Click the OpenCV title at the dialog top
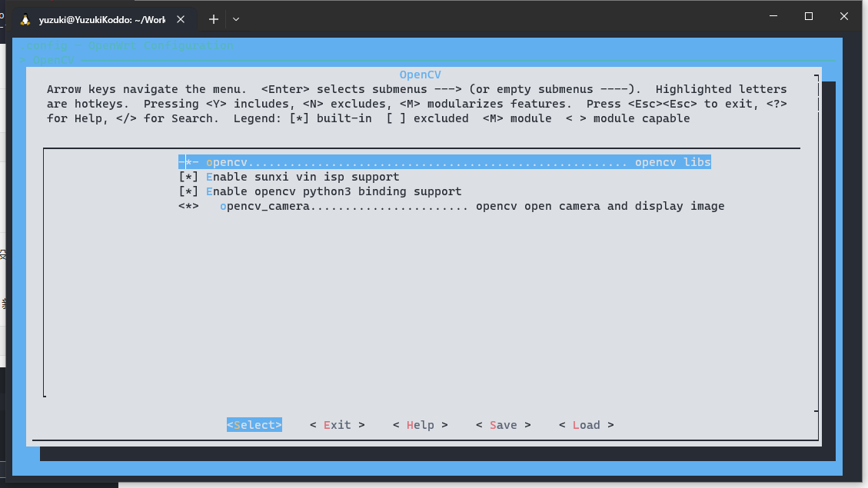Viewport: 868px width, 488px height. click(420, 75)
